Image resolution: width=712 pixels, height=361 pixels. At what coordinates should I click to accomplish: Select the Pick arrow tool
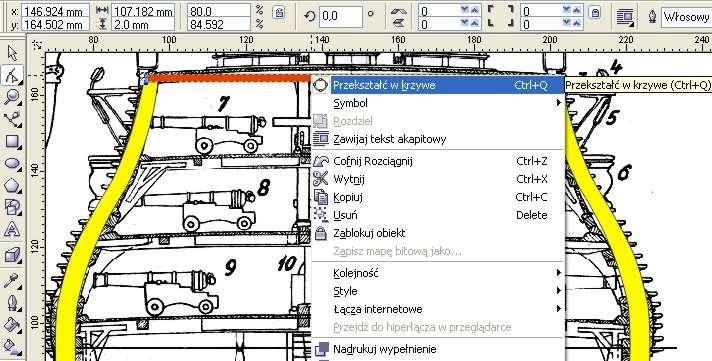pyautogui.click(x=12, y=53)
